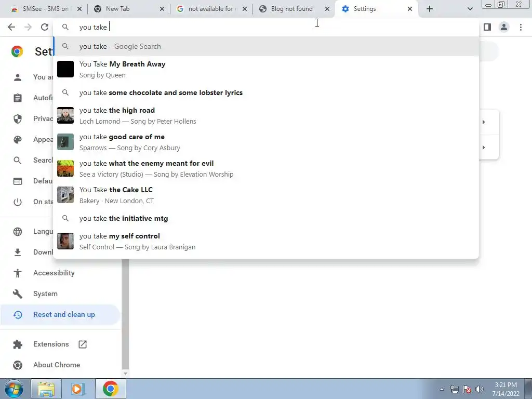Viewport: 532px width, 399px height.
Task: Click Chrome icon in taskbar
Action: click(110, 389)
